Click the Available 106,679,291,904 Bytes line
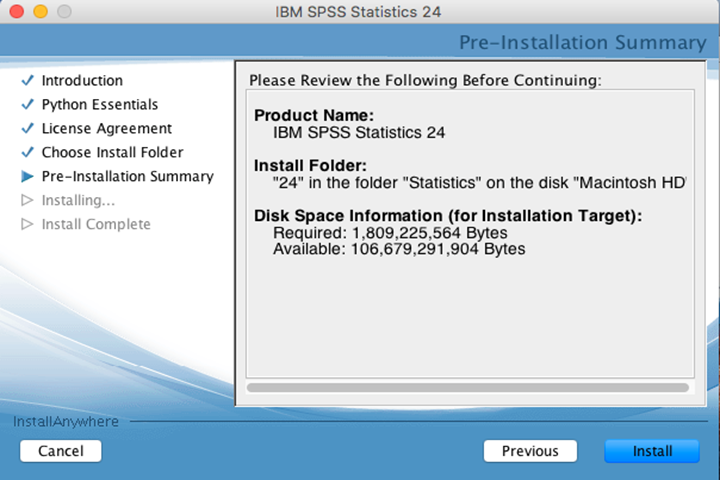Viewport: 720px width, 480px height. (x=399, y=249)
